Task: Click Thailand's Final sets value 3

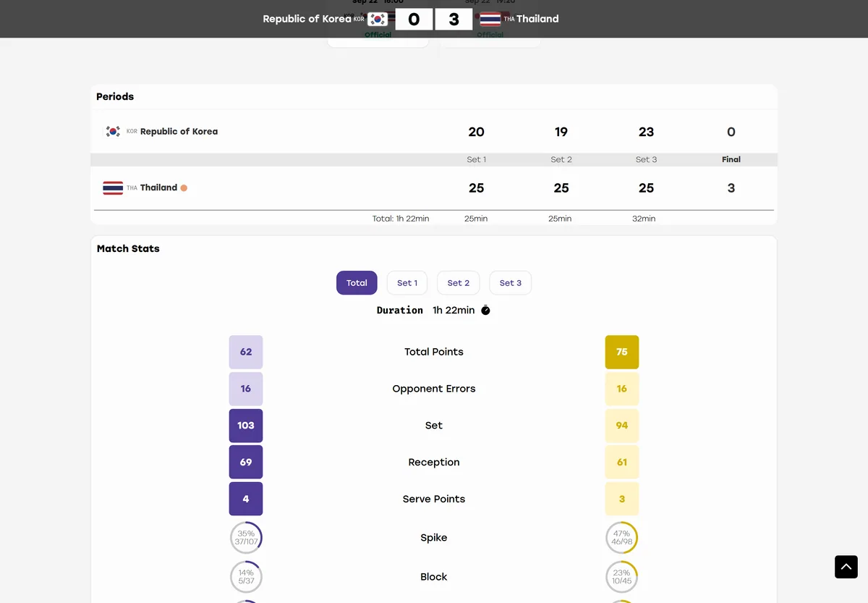Action: [731, 188]
